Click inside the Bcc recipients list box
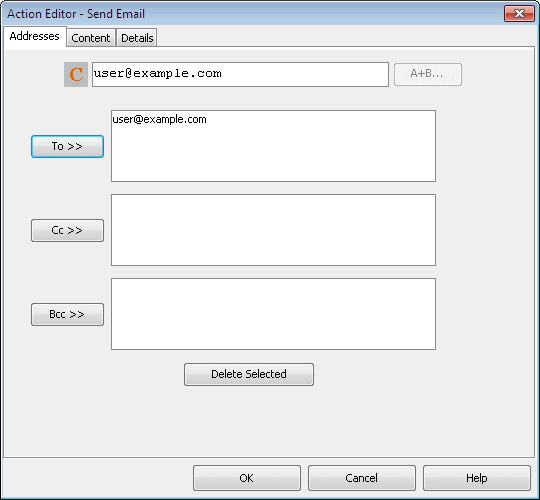The height and width of the screenshot is (500, 540). [x=273, y=314]
